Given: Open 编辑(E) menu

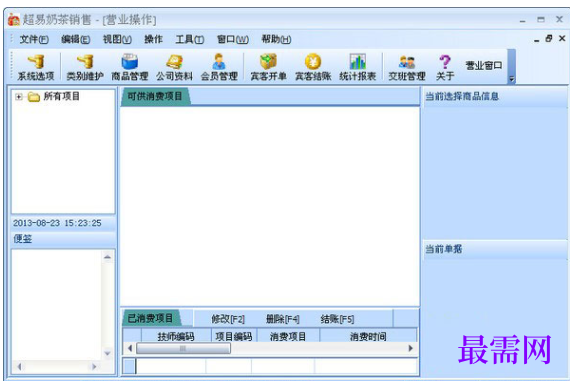Looking at the screenshot, I should click(76, 39).
